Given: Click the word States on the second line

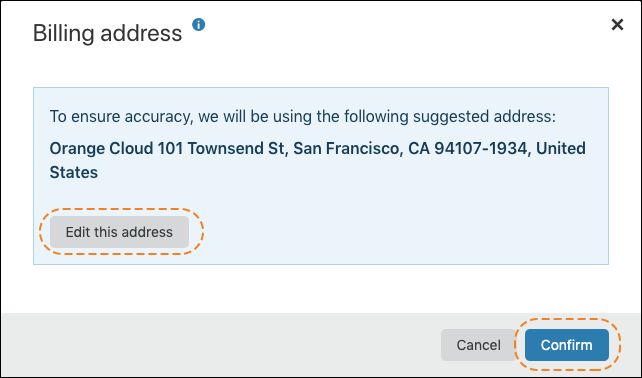Looking at the screenshot, I should (74, 172).
